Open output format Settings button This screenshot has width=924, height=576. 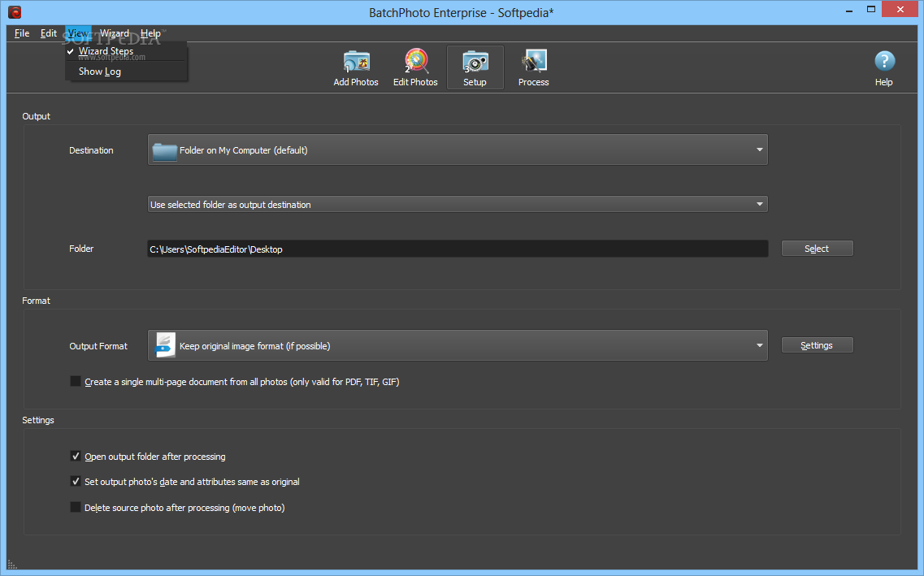tap(817, 345)
